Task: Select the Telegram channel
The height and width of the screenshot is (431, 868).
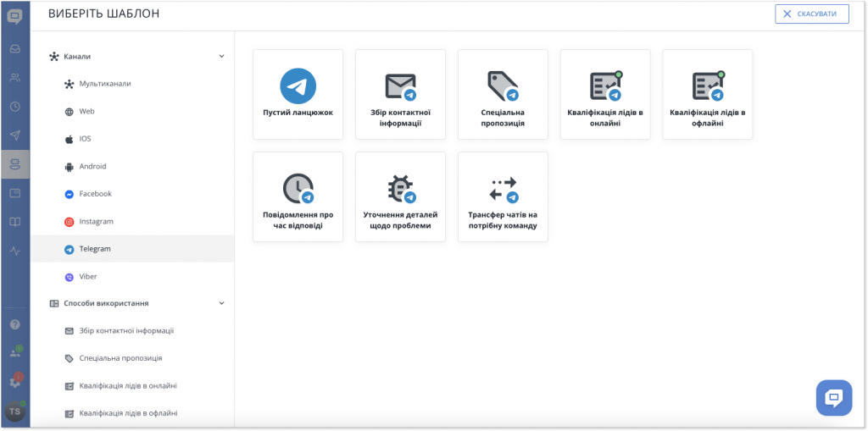Action: click(133, 249)
